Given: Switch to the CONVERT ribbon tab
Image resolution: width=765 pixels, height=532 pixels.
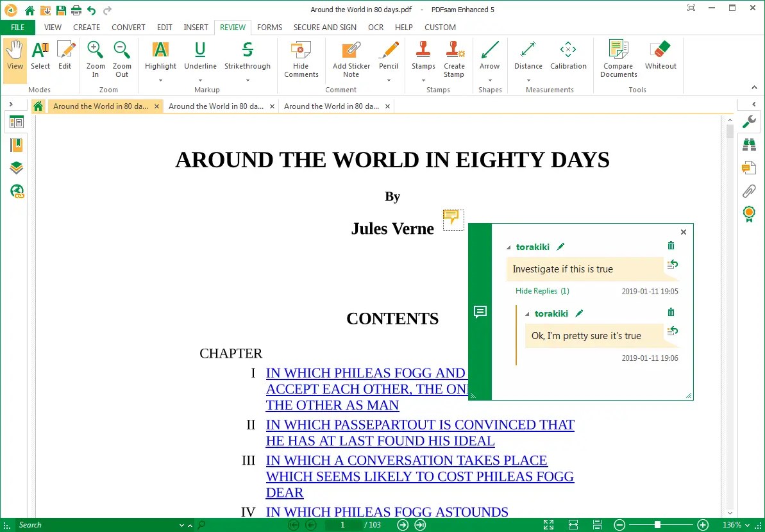Looking at the screenshot, I should coord(128,28).
